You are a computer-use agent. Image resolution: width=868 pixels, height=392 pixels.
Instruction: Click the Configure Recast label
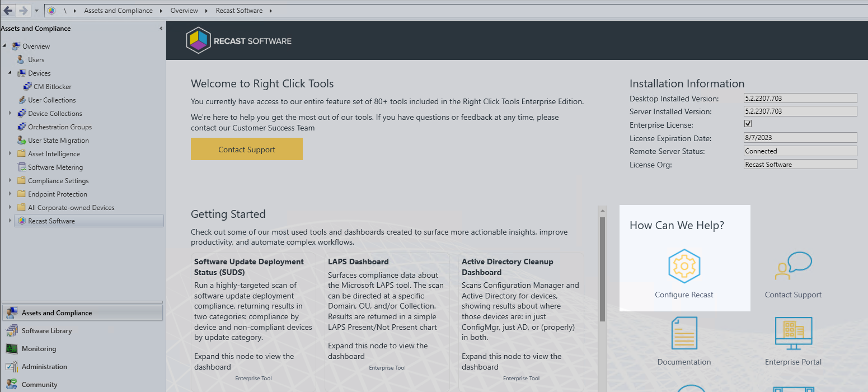coord(684,295)
